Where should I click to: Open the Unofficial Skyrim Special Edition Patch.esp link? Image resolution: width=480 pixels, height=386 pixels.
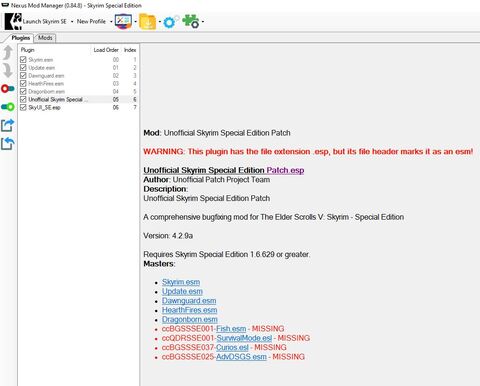tap(224, 170)
